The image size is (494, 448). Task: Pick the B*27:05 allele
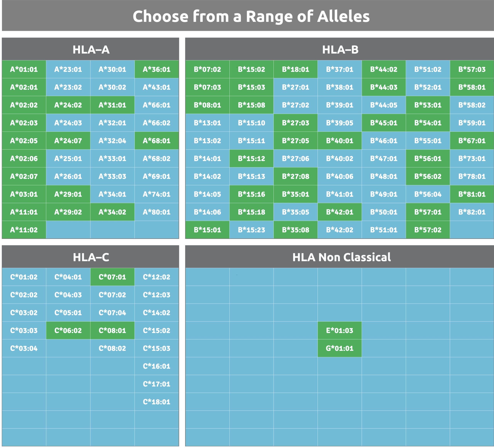pyautogui.click(x=295, y=141)
